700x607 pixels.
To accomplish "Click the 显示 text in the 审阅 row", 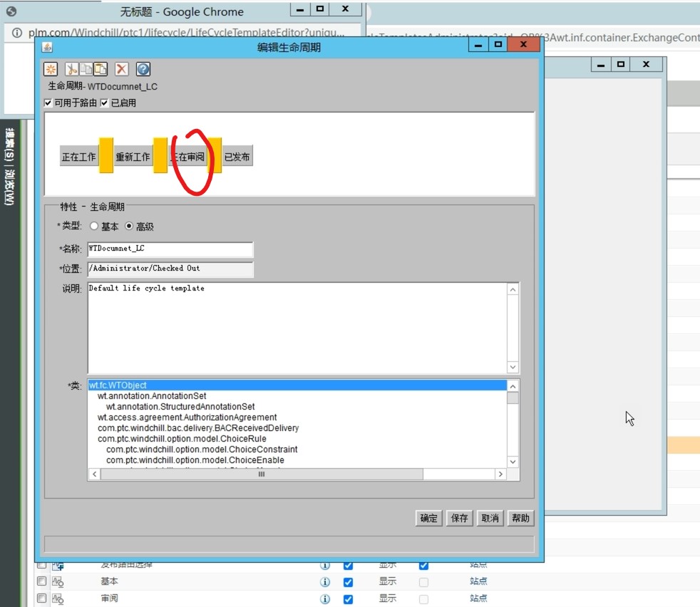I will tap(388, 598).
